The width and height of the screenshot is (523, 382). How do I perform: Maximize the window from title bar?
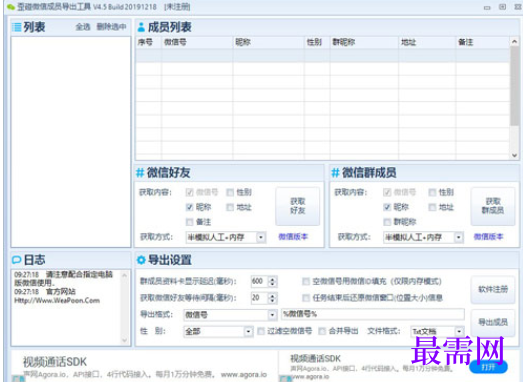(502, 7)
